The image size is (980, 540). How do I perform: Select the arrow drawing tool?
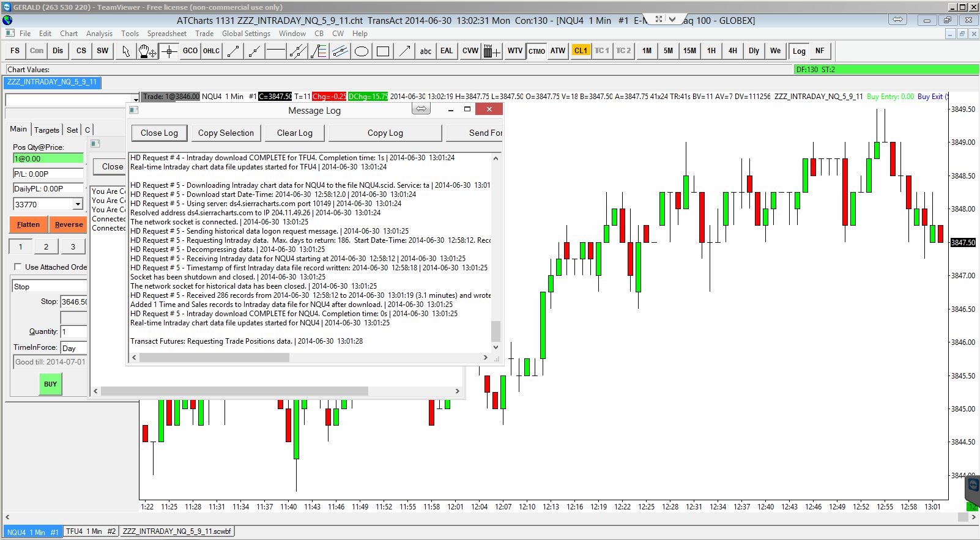[x=404, y=51]
